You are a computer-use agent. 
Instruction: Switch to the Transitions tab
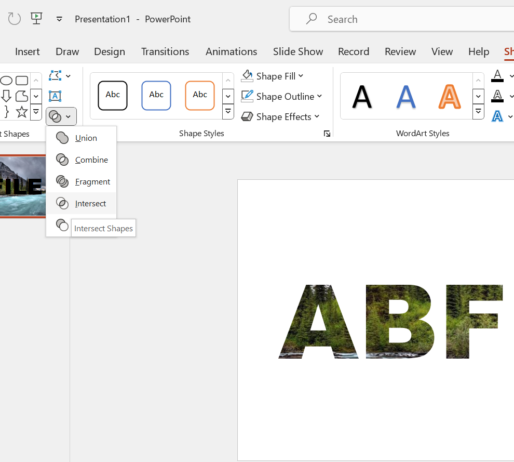click(165, 52)
